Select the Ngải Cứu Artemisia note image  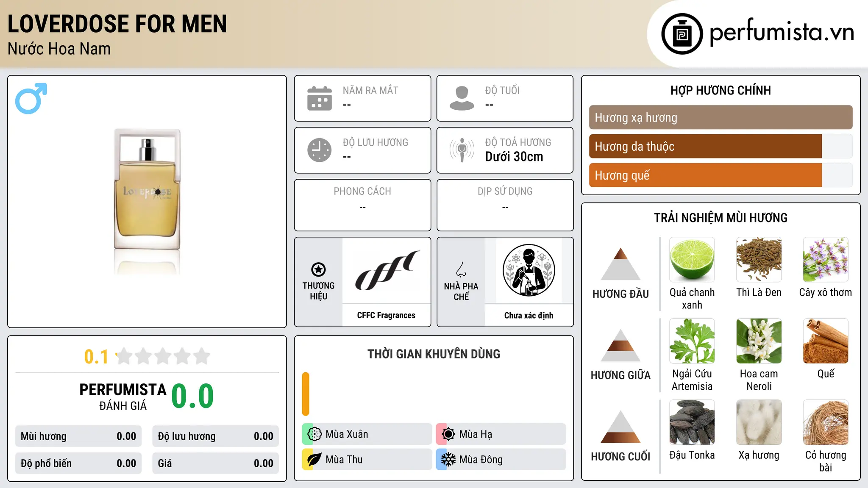pyautogui.click(x=692, y=341)
